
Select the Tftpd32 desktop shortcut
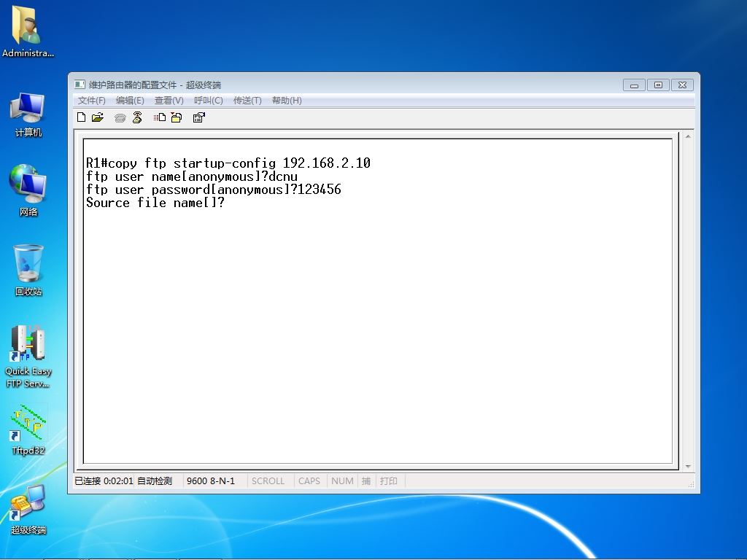coord(28,429)
